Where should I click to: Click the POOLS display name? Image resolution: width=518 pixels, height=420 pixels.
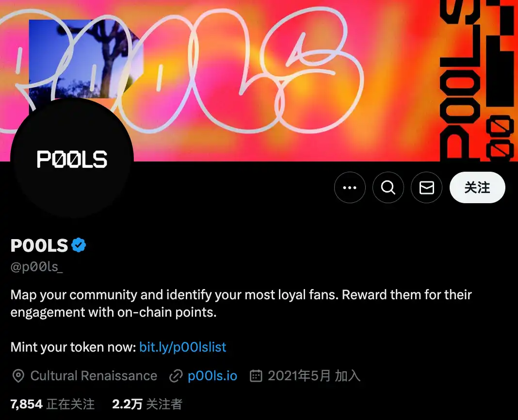[x=39, y=245]
